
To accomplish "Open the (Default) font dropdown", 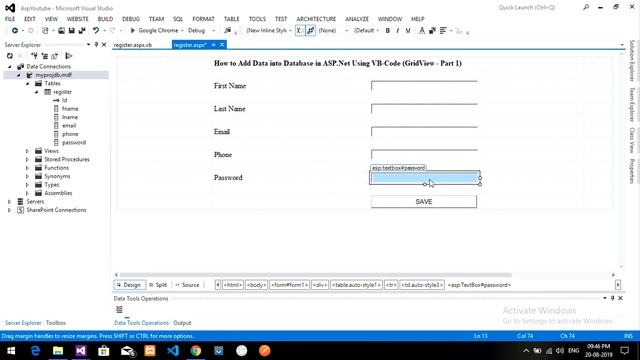I will tap(378, 31).
